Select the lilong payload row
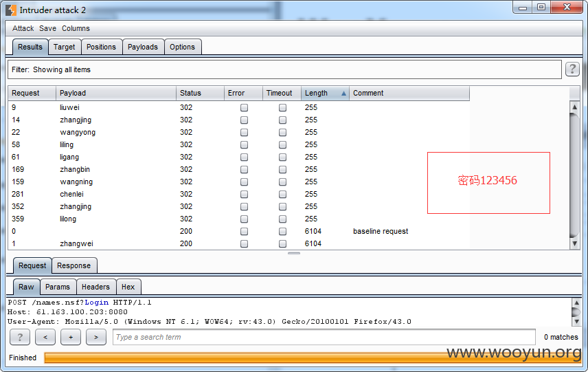The width and height of the screenshot is (588, 372). pyautogui.click(x=239, y=219)
